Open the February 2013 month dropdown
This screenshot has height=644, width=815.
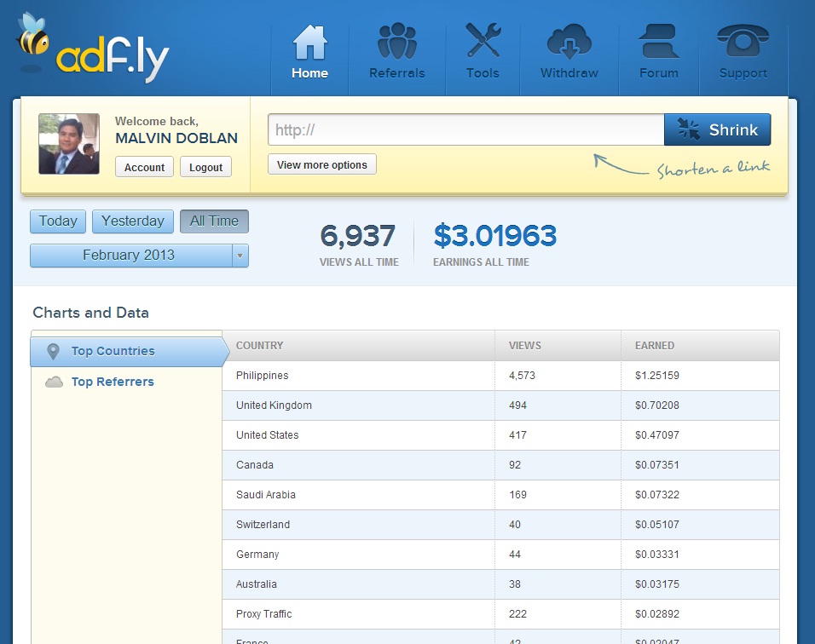pos(138,255)
